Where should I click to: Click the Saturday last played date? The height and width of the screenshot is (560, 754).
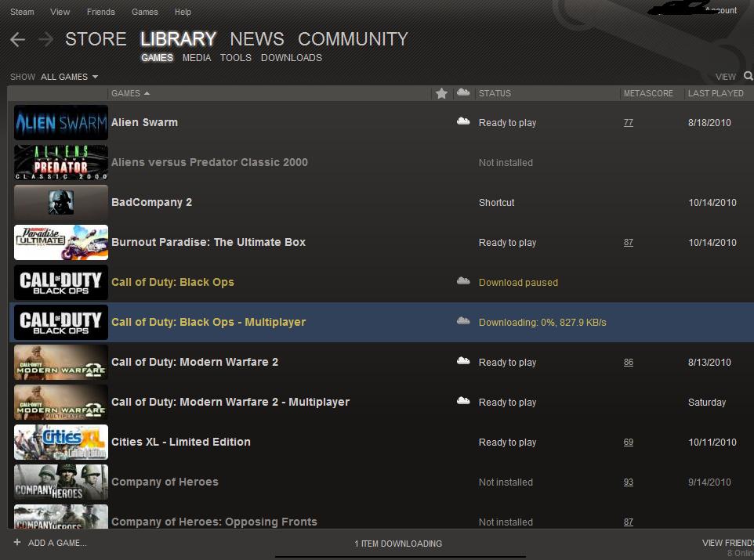click(707, 403)
